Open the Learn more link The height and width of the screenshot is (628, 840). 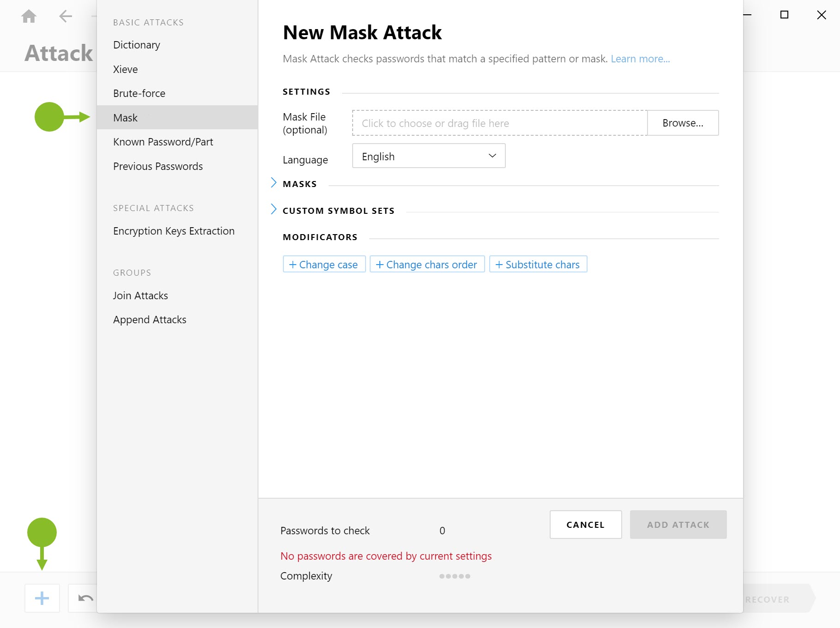[641, 59]
